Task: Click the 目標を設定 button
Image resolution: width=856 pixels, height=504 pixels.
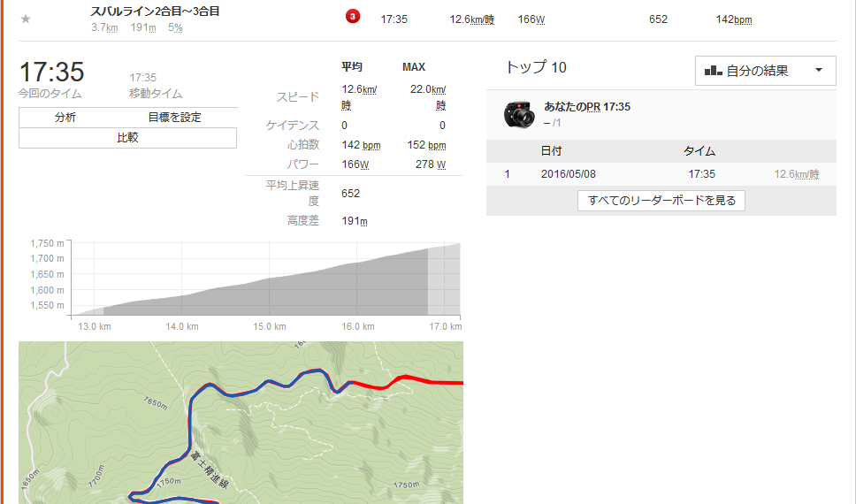Action: 175,118
